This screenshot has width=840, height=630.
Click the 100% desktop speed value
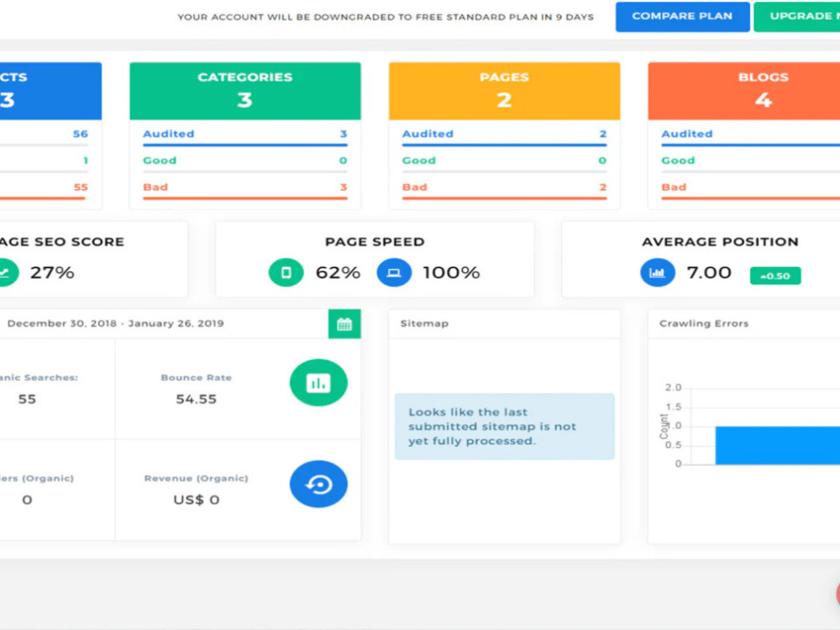pyautogui.click(x=451, y=273)
